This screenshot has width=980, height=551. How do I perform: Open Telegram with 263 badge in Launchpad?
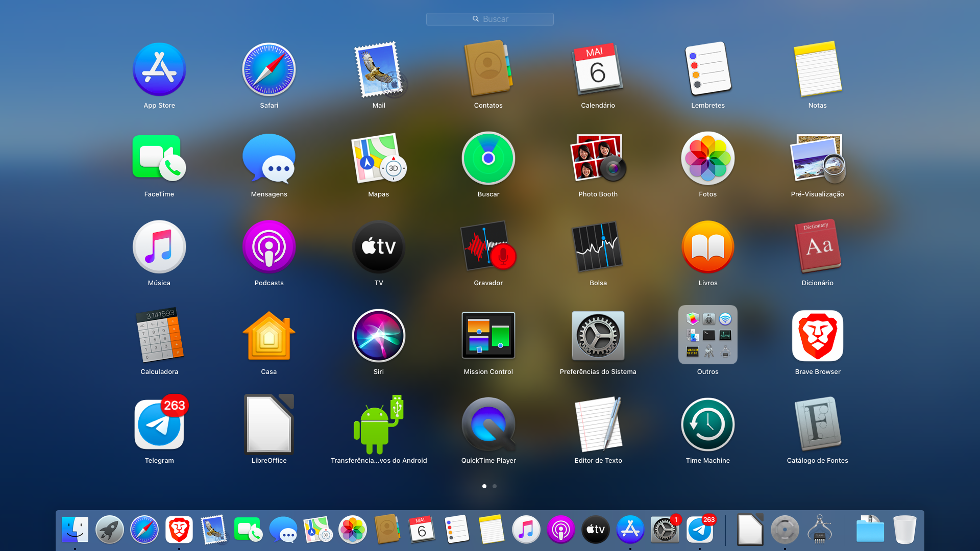(159, 424)
